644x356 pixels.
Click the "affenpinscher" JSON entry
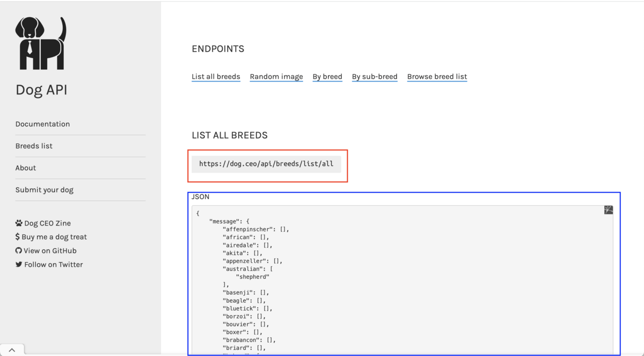(x=256, y=229)
